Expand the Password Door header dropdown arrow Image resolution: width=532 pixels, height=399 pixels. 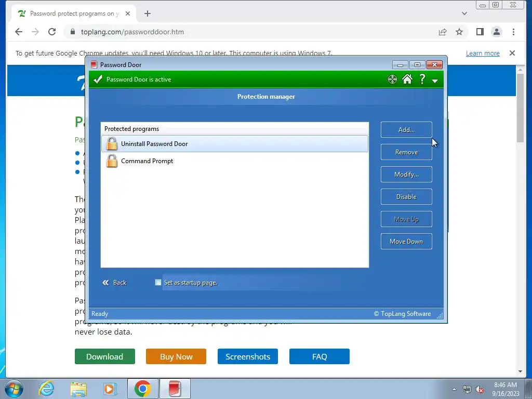[435, 81]
